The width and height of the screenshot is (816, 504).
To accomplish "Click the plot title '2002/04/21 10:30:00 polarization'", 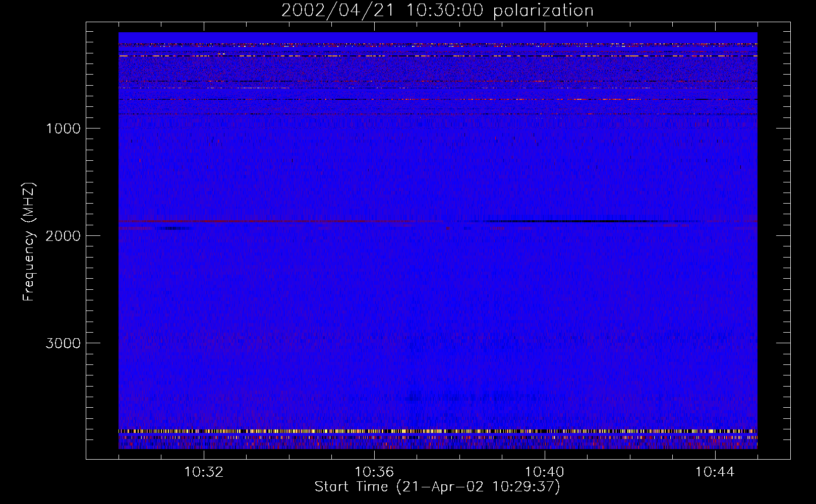I will [x=437, y=11].
